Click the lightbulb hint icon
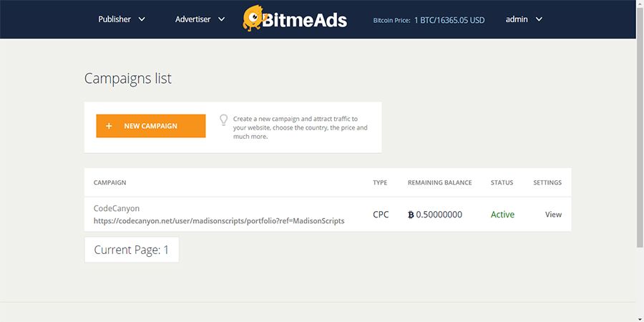The image size is (644, 322). (x=223, y=119)
